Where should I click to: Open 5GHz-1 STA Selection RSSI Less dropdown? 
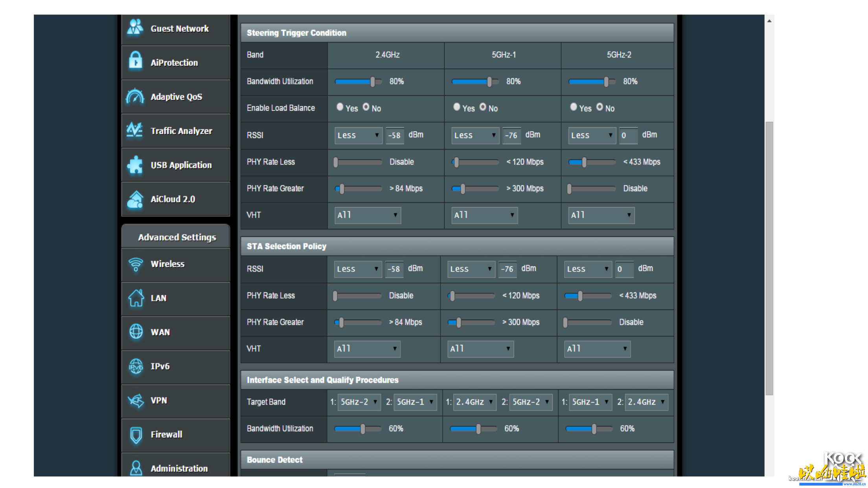pyautogui.click(x=471, y=269)
